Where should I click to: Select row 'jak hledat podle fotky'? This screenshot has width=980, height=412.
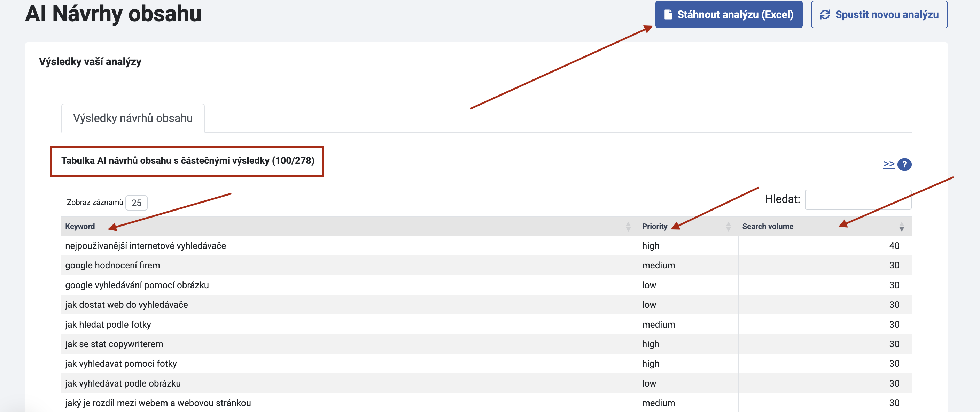(x=108, y=325)
